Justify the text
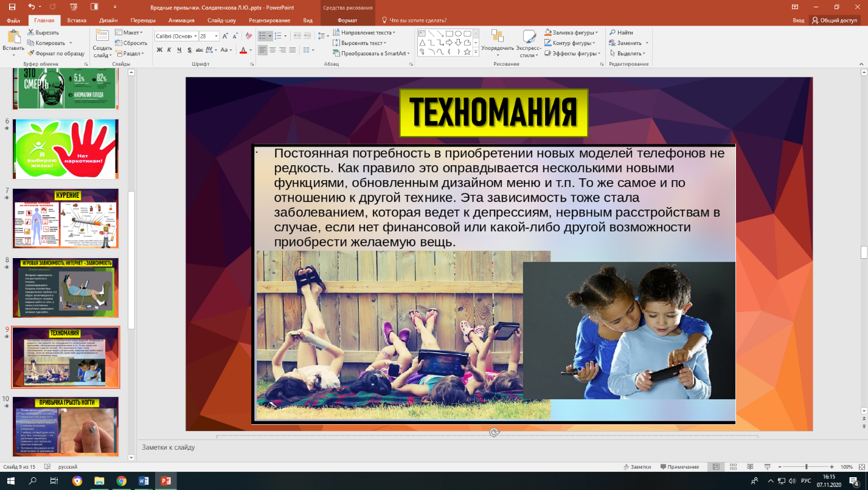Screen dimensions: 868x490 (293, 50)
